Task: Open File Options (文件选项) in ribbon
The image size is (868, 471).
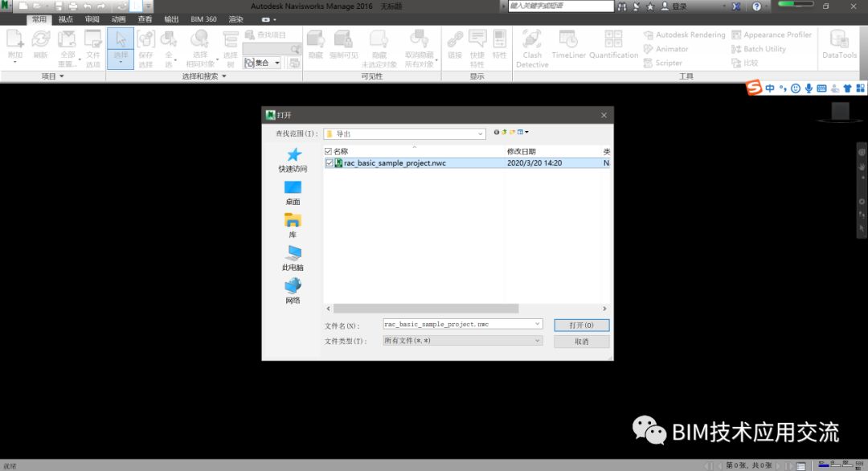Action: click(93, 48)
